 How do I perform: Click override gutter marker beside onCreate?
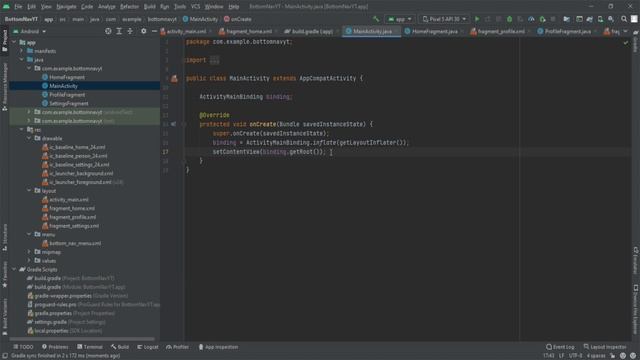(x=173, y=124)
